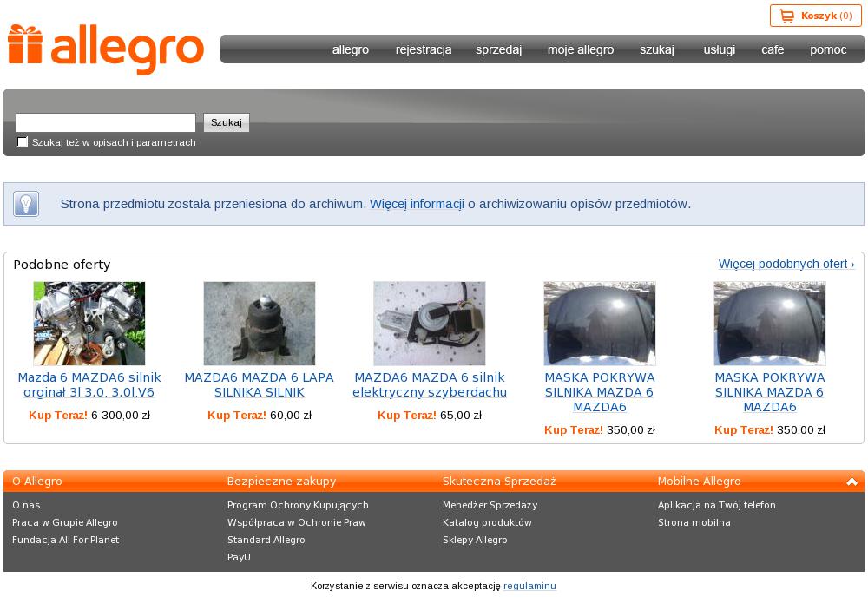Open the Mazda 6 V6 engine photo
The width and height of the screenshot is (868, 603).
89,324
